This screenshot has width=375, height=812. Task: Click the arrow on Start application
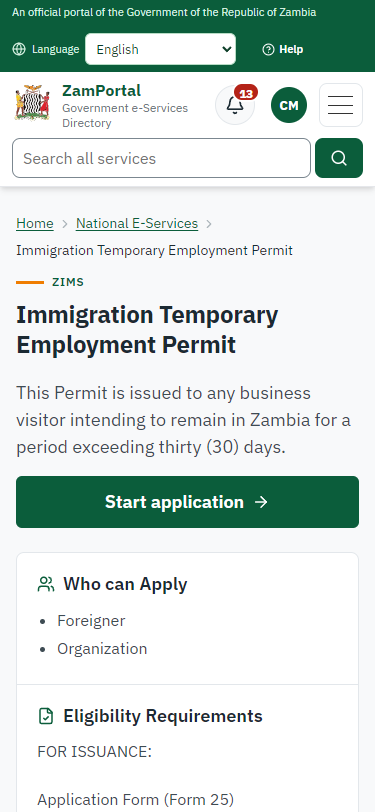pyautogui.click(x=262, y=502)
